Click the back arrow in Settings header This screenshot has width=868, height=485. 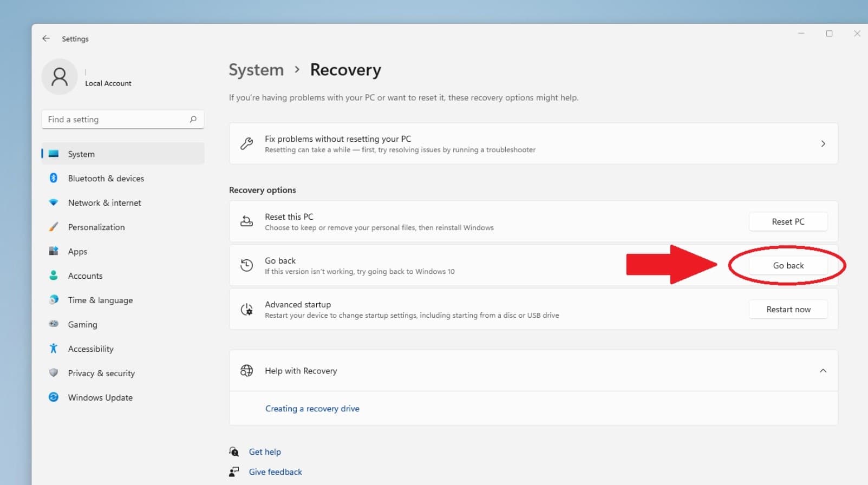pos(46,38)
